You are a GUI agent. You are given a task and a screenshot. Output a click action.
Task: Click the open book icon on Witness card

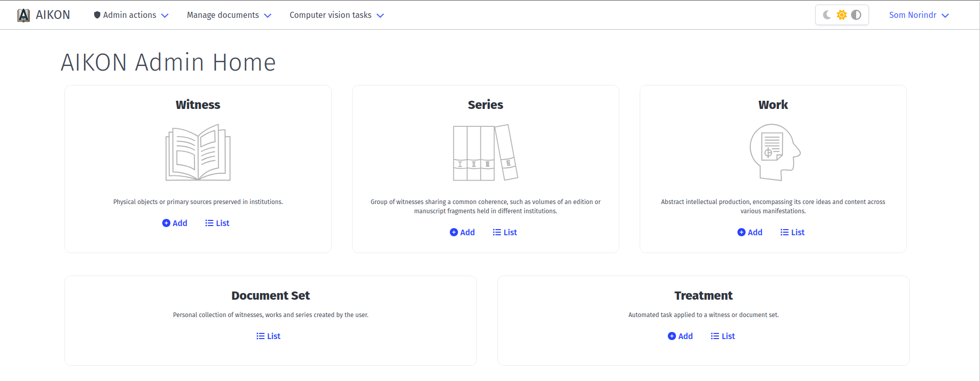coord(198,152)
